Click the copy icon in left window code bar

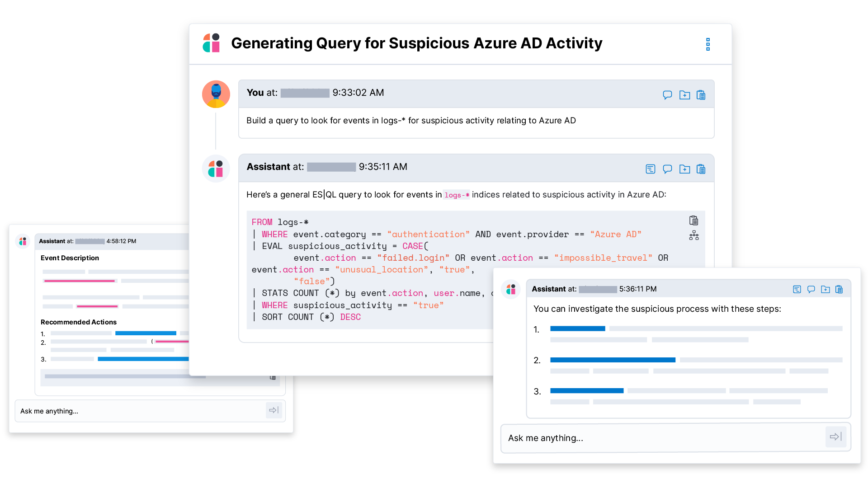[x=273, y=377]
